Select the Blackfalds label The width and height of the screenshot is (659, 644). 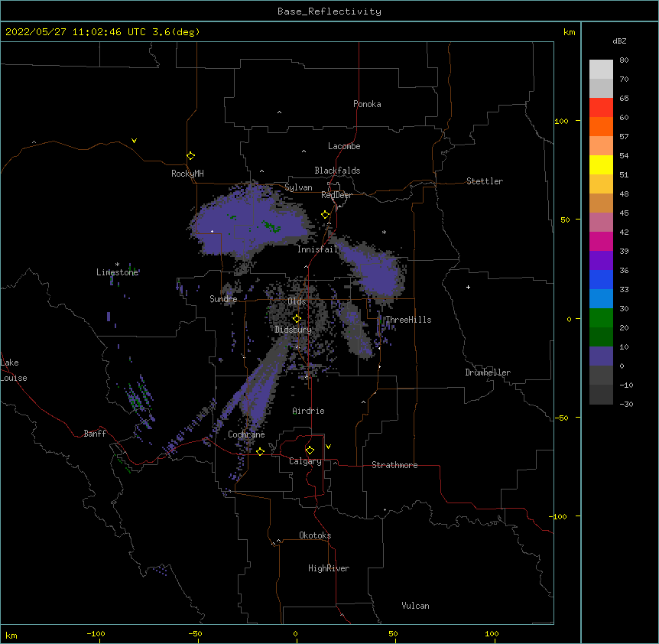tap(337, 171)
